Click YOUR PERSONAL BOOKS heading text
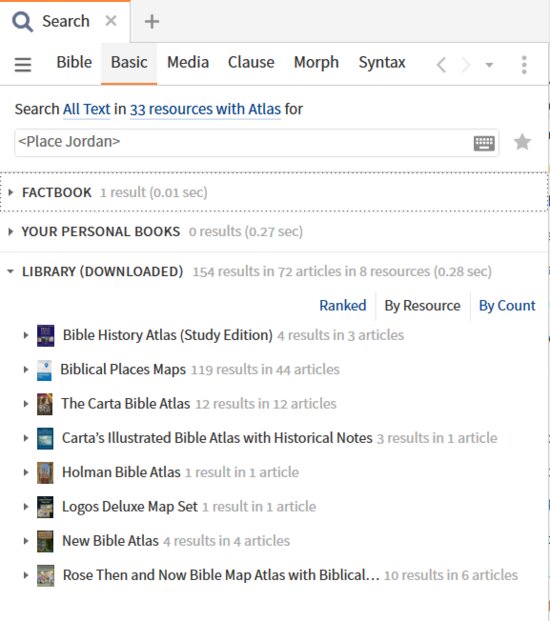Viewport: 550px width, 621px height. coord(101,232)
